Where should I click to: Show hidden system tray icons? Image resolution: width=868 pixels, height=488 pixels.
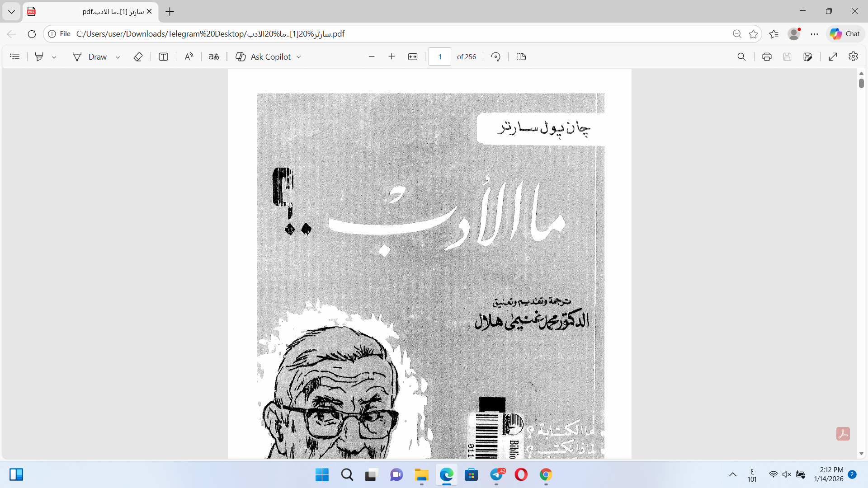click(x=733, y=474)
